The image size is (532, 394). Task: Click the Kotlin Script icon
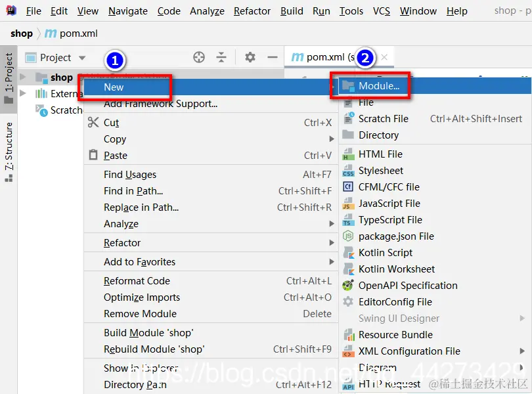tap(349, 252)
